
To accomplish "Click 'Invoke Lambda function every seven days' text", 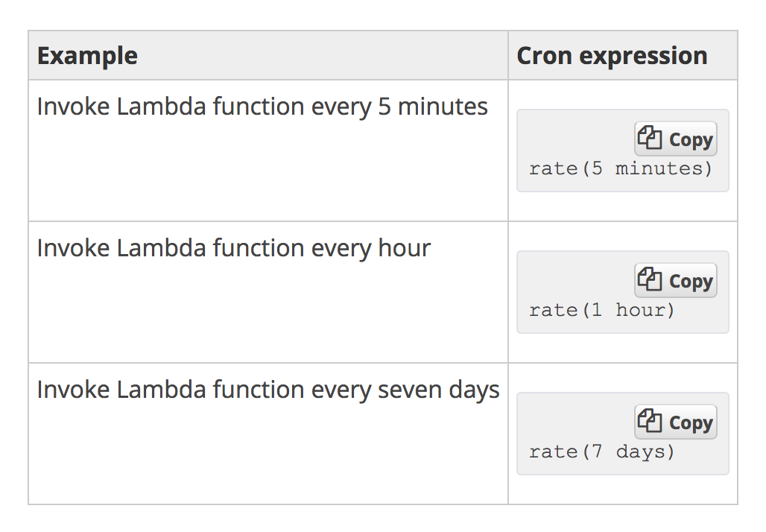I will (x=268, y=390).
